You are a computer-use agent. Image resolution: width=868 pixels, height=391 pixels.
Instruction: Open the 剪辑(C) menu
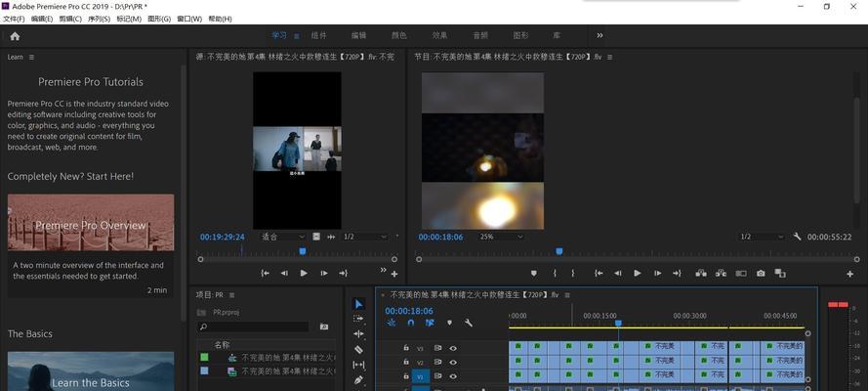coord(70,19)
